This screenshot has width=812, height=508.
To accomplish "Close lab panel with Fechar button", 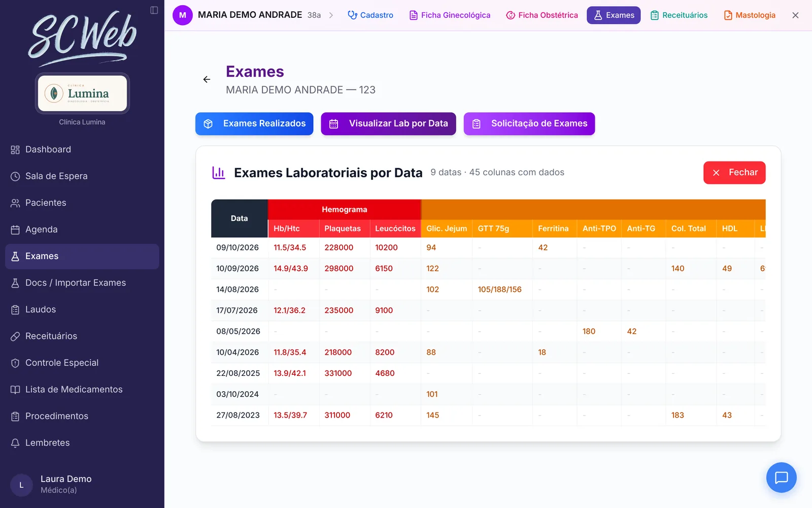I will coord(734,173).
